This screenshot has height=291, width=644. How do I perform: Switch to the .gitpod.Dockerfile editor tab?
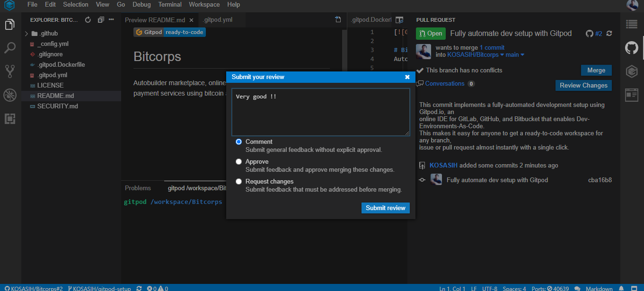coord(371,20)
